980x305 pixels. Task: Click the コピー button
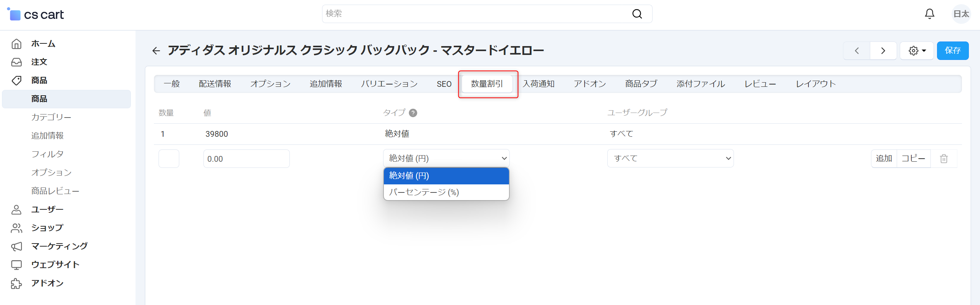[x=913, y=159]
